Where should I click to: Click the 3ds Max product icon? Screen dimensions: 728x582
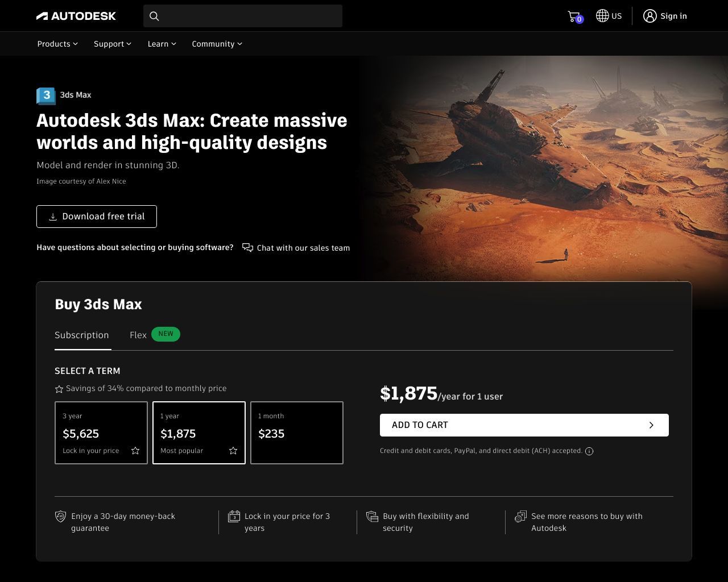tap(46, 95)
